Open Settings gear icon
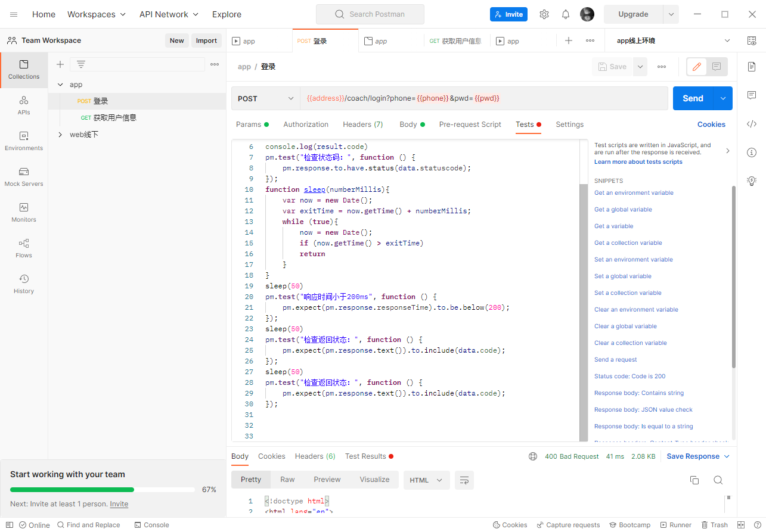The width and height of the screenshot is (766, 532). [x=544, y=14]
